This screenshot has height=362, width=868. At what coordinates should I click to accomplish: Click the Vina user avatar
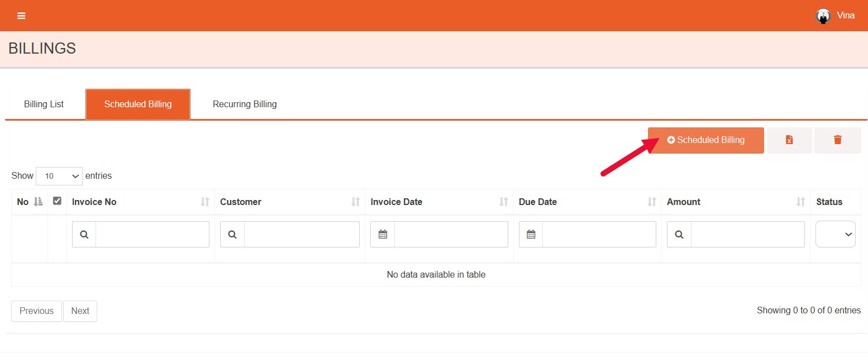click(x=823, y=16)
